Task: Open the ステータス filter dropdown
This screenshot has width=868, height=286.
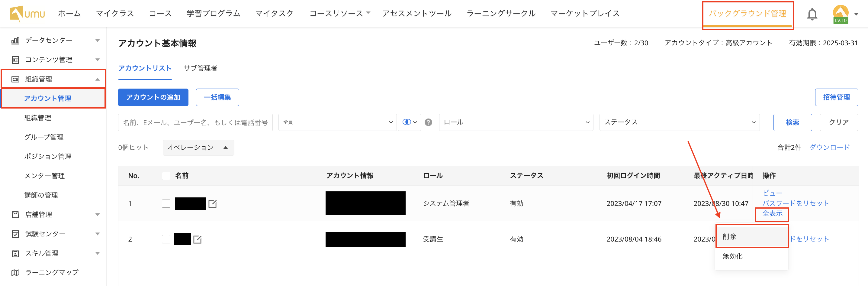Action: coord(679,122)
